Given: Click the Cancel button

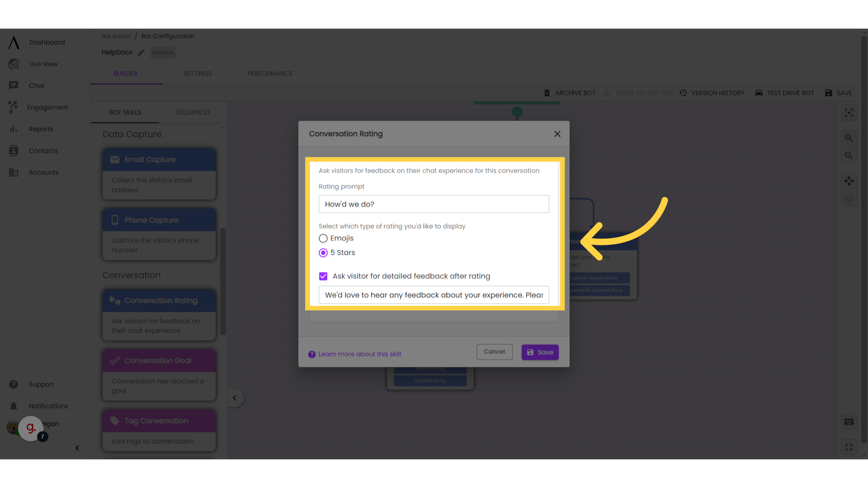Looking at the screenshot, I should coord(494,351).
